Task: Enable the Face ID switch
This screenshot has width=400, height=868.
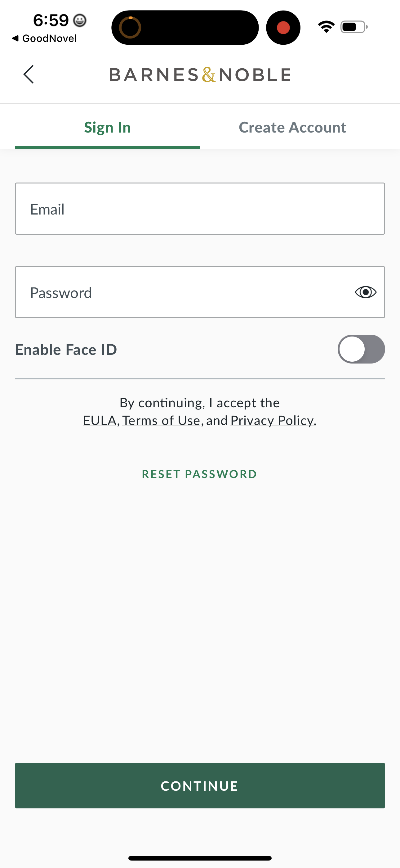Action: coord(361,349)
